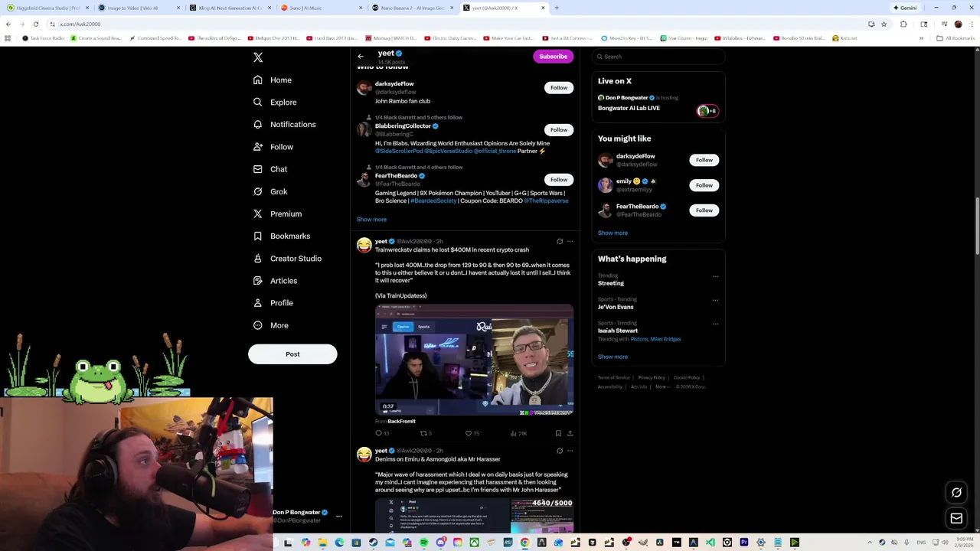Open Chat from the left navigation
Image resolution: width=980 pixels, height=551 pixels.
pyautogui.click(x=270, y=169)
